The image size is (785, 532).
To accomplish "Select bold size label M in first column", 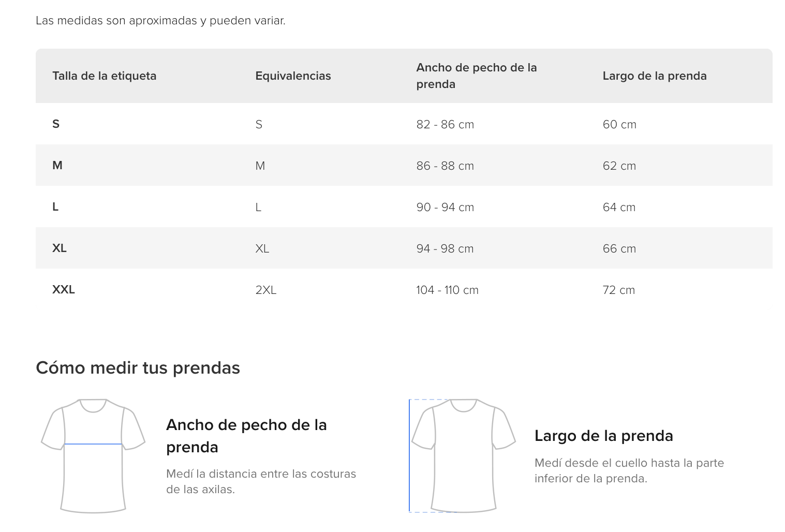I will pyautogui.click(x=57, y=166).
